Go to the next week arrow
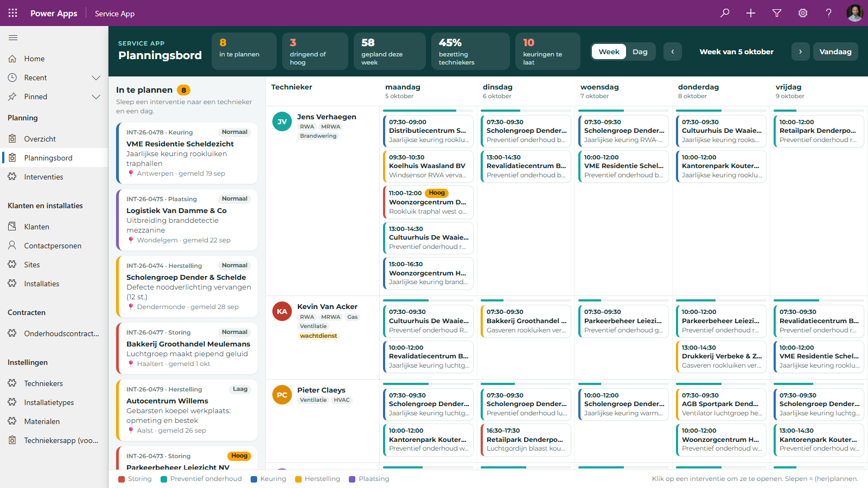The image size is (868, 488). [x=800, y=52]
